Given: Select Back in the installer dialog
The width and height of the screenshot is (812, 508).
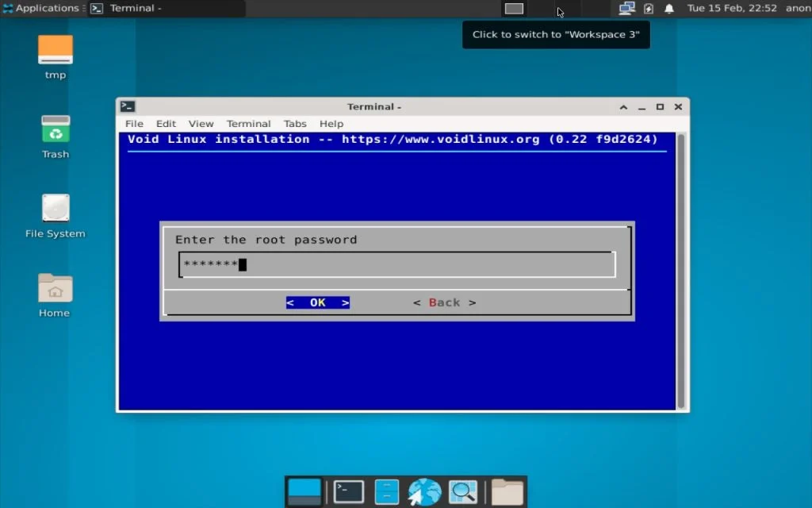Looking at the screenshot, I should tap(444, 302).
